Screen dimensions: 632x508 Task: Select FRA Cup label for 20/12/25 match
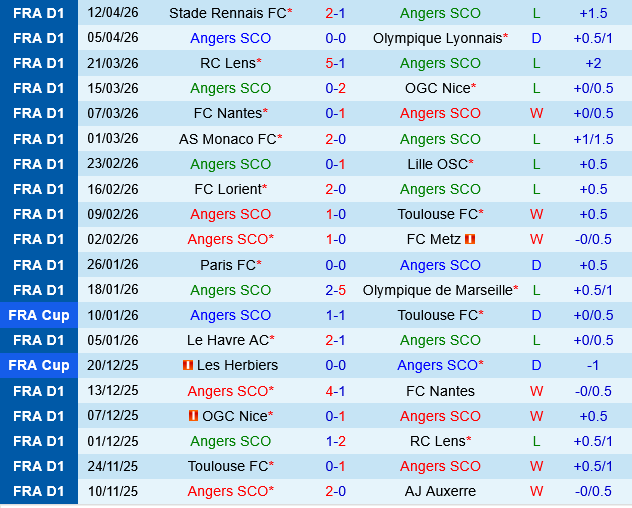click(x=39, y=366)
